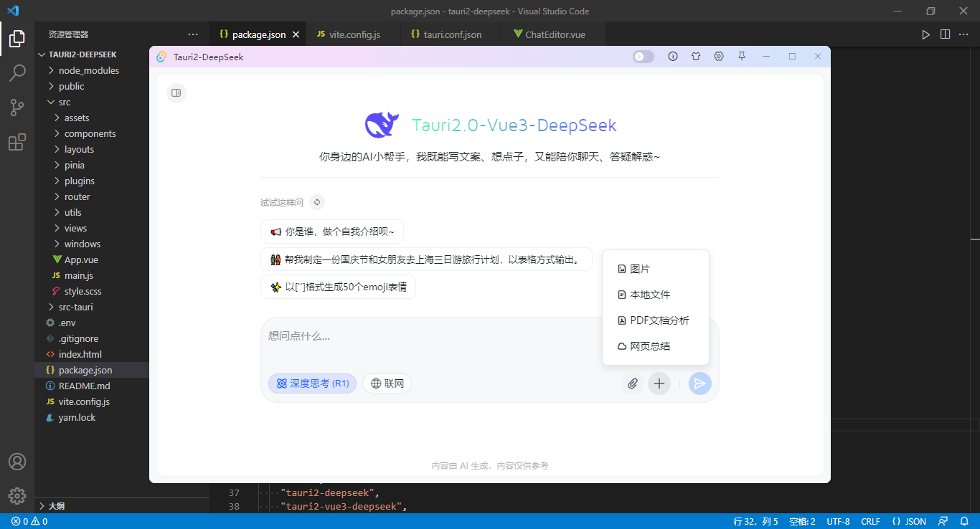Open Explorer more actions ellipsis menu
980x529 pixels.
(193, 34)
